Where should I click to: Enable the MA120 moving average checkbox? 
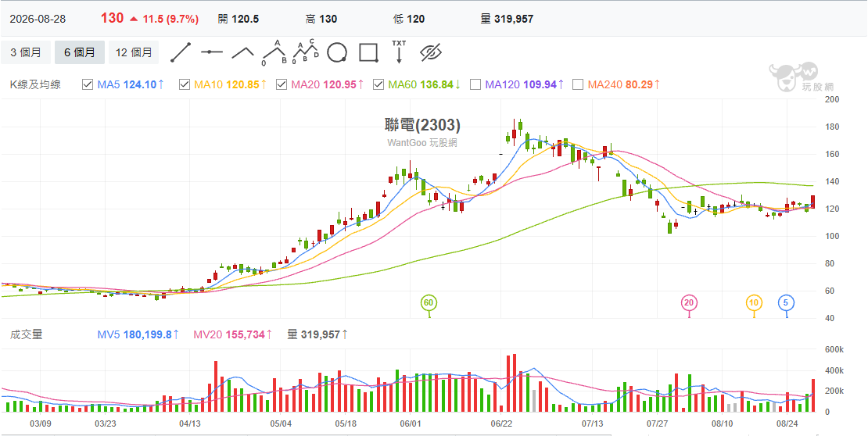475,84
